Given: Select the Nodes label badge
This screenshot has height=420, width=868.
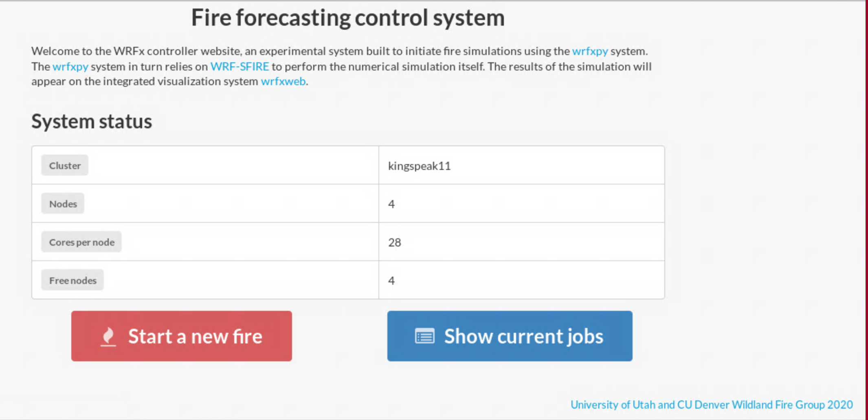Looking at the screenshot, I should 63,204.
